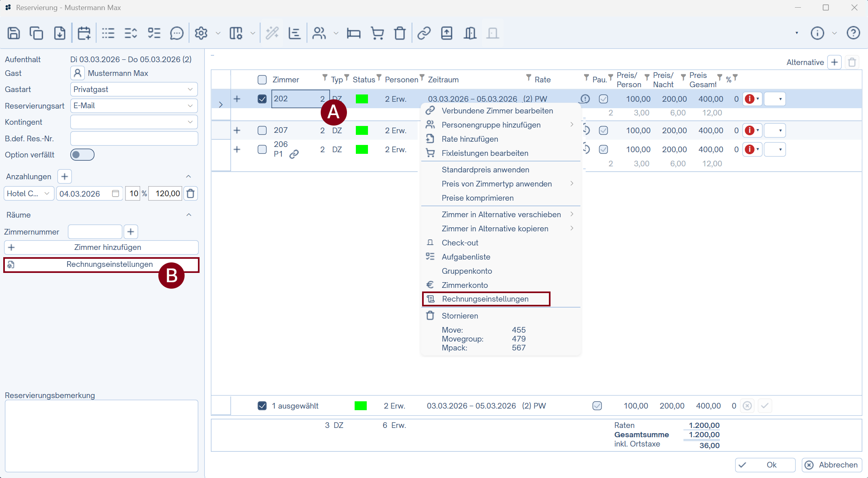Click the Abbrechen button
This screenshot has height=478, width=868.
[x=832, y=465]
